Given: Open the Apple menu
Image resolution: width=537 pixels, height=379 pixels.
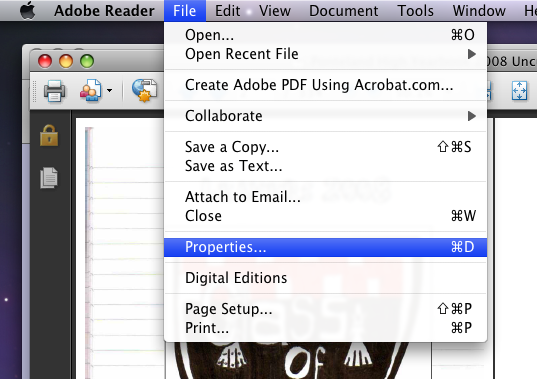Looking at the screenshot, I should point(27,10).
